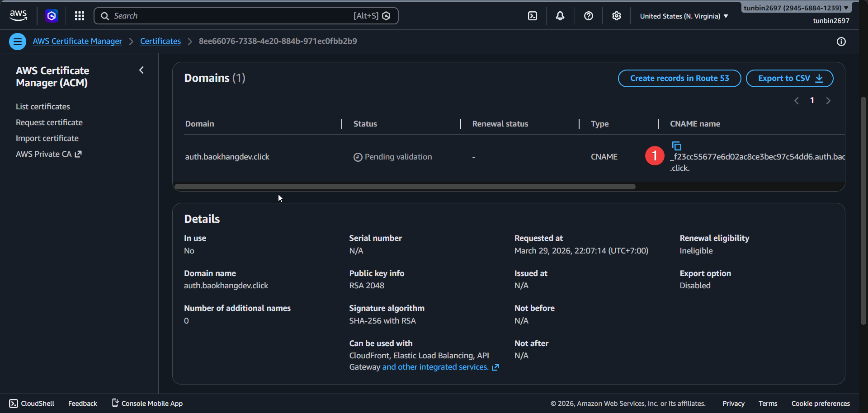Toggle the hamburger navigation menu
Image resolution: width=868 pixels, height=413 pixels.
click(18, 42)
